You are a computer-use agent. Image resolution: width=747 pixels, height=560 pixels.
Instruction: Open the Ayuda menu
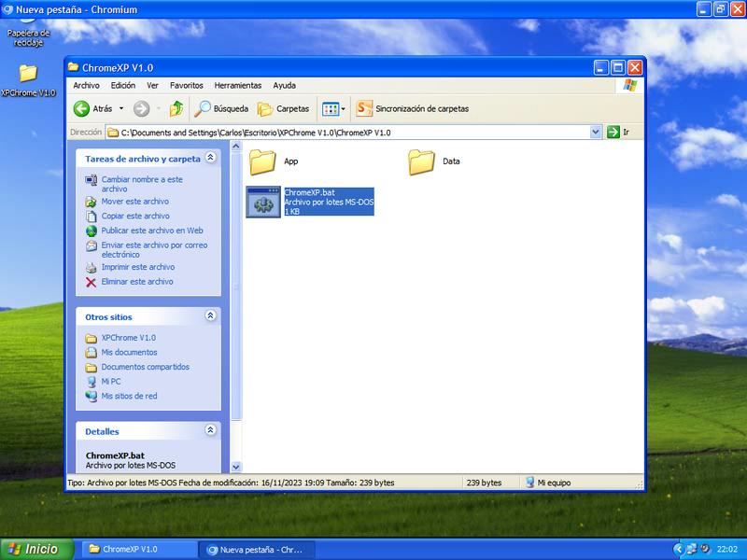285,85
